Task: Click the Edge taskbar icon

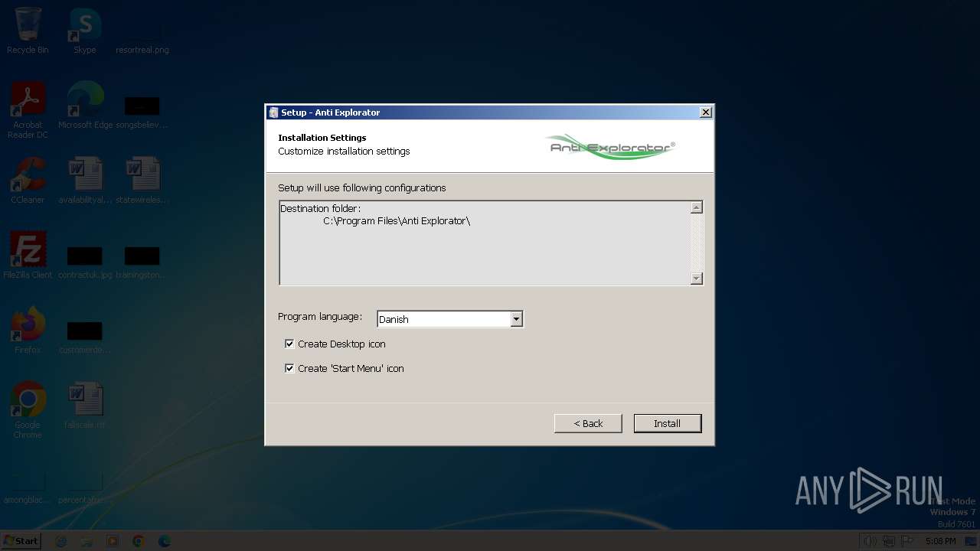Action: (x=165, y=541)
